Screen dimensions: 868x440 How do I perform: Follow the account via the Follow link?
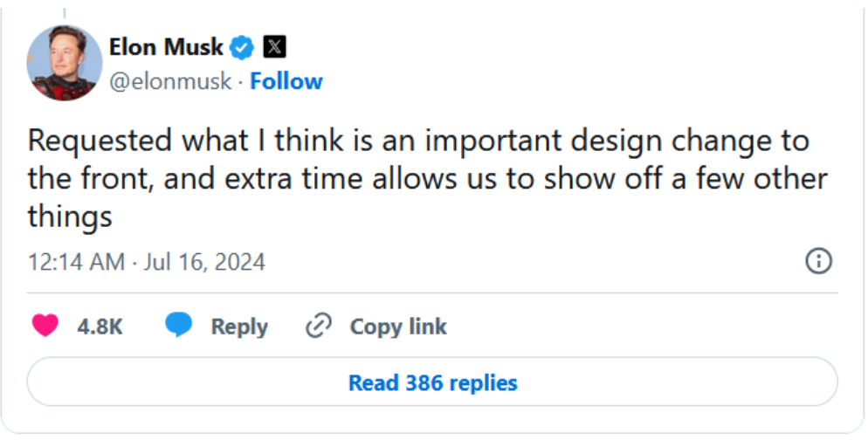pos(286,81)
